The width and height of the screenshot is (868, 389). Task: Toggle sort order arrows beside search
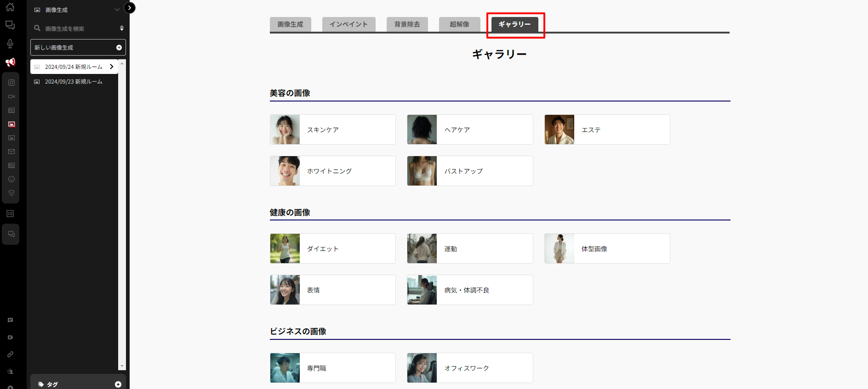pos(122,28)
